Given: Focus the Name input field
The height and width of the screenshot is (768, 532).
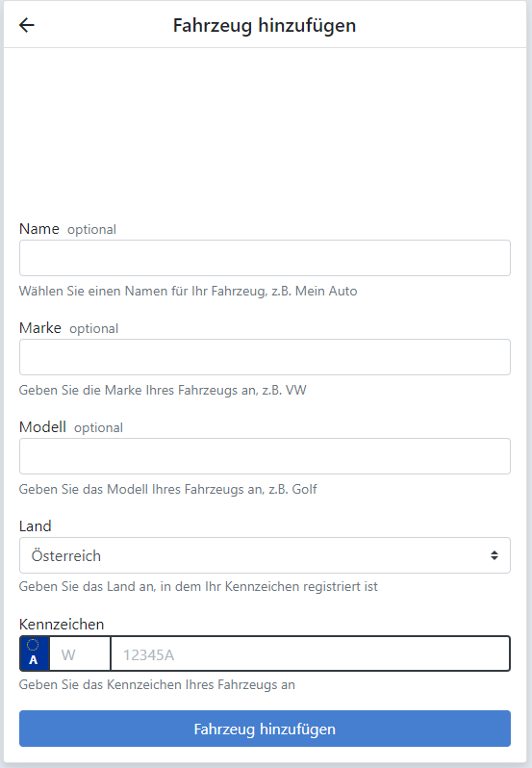Looking at the screenshot, I should 265,258.
